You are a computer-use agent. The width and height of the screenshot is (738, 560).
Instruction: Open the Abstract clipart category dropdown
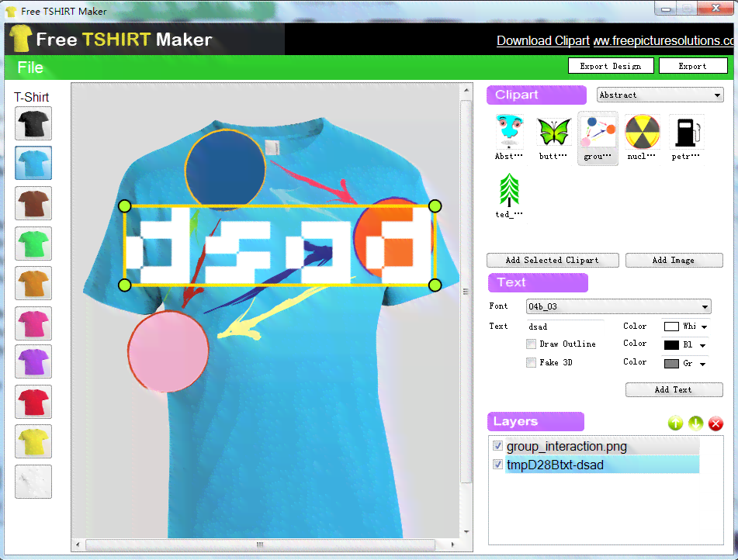(x=660, y=95)
